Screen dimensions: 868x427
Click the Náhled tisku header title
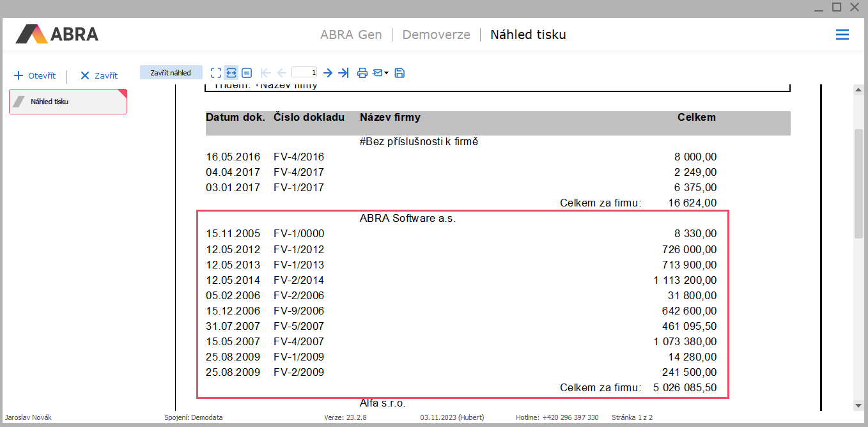point(528,35)
